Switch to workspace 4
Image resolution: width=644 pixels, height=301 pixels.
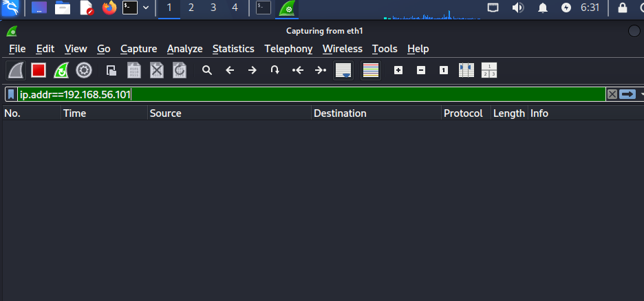235,8
